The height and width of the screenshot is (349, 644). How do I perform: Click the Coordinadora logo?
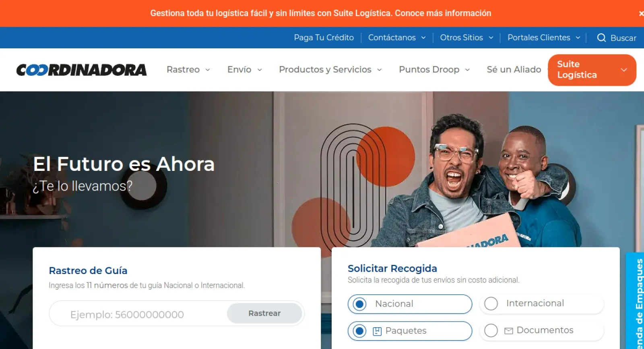coord(81,70)
